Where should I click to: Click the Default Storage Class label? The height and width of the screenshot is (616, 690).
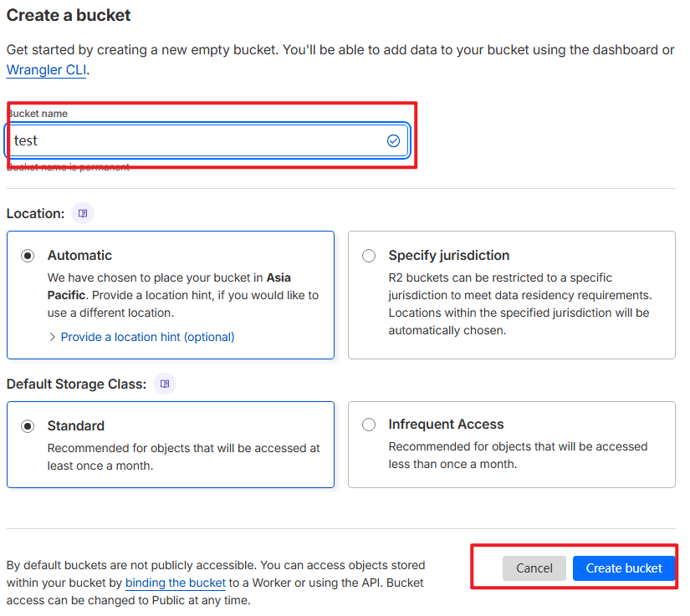(x=76, y=384)
